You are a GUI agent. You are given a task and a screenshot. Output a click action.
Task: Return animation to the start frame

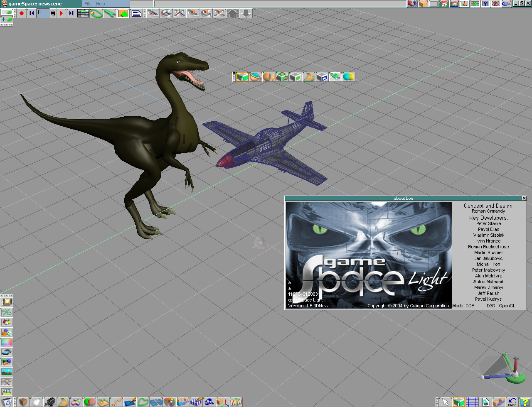click(32, 13)
